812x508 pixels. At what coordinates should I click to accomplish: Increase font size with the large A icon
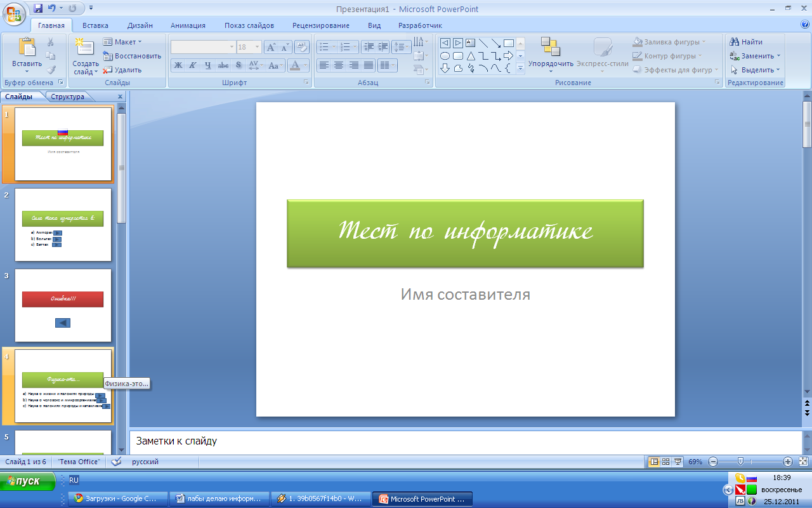271,47
